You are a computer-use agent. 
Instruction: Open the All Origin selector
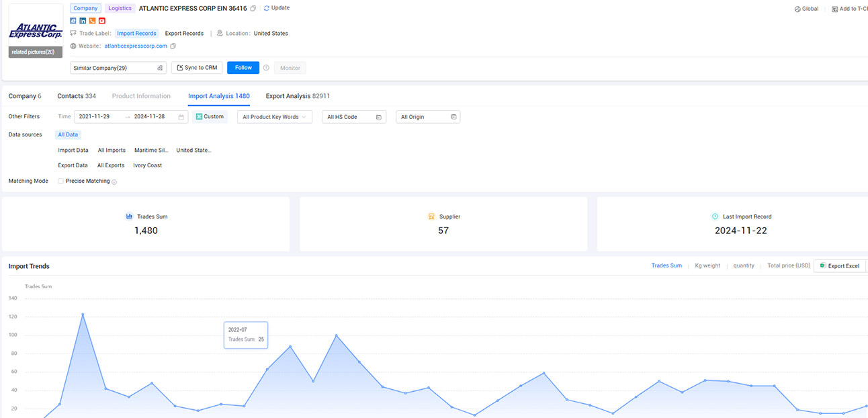click(x=428, y=117)
